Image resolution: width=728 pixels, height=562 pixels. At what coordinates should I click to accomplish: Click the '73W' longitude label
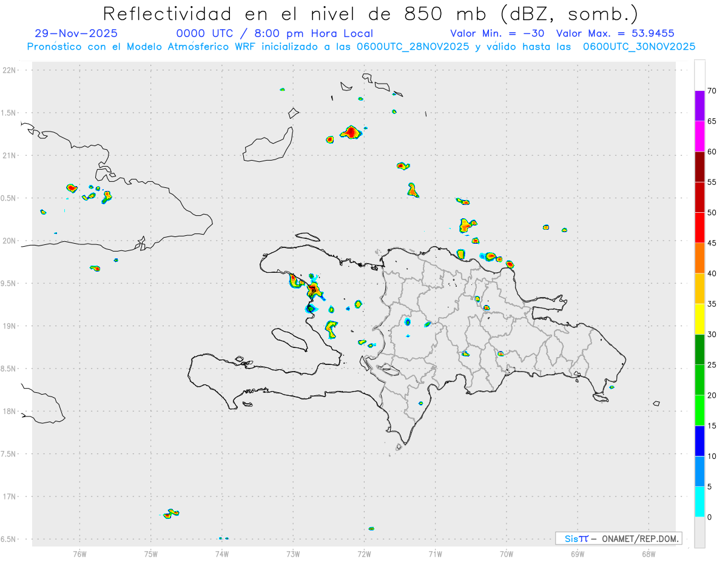tap(293, 554)
